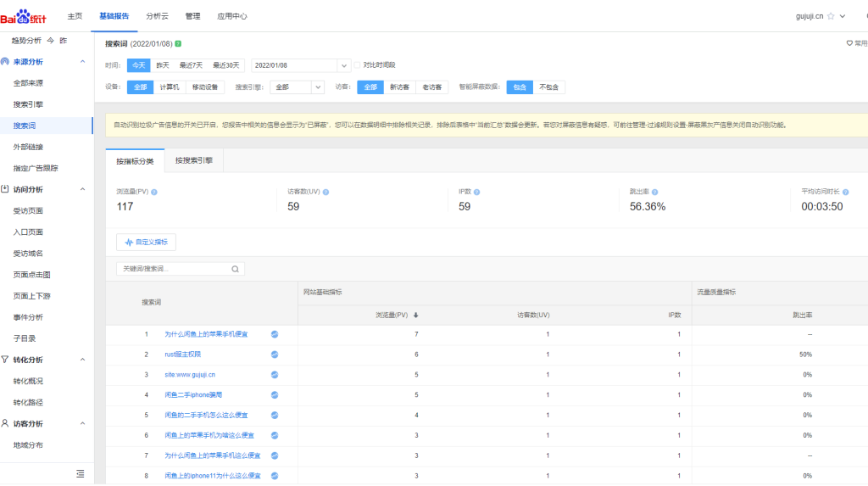The image size is (868, 486).
Task: Collapse the 访问分析 section chevron
Action: (x=82, y=189)
